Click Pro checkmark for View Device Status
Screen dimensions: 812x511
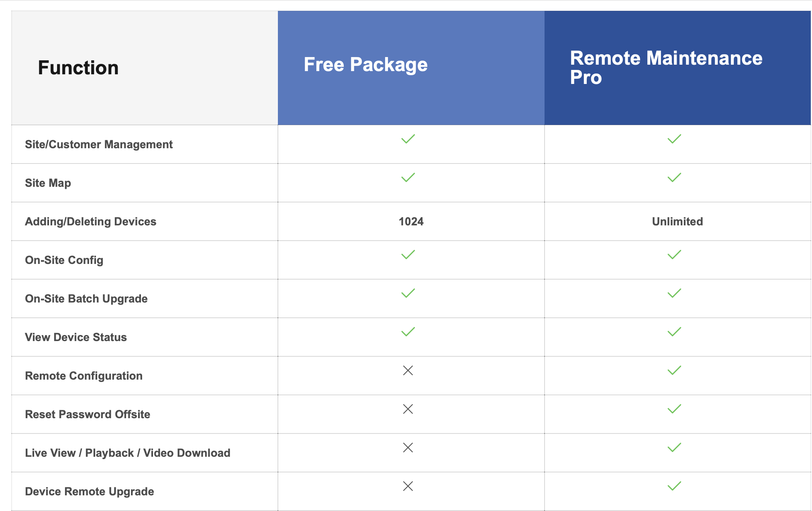pos(674,332)
